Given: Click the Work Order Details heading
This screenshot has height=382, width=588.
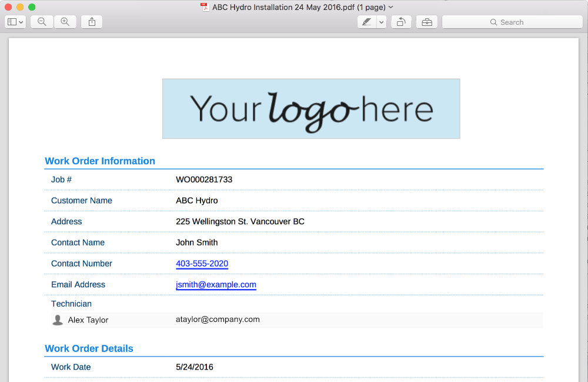Looking at the screenshot, I should point(89,348).
